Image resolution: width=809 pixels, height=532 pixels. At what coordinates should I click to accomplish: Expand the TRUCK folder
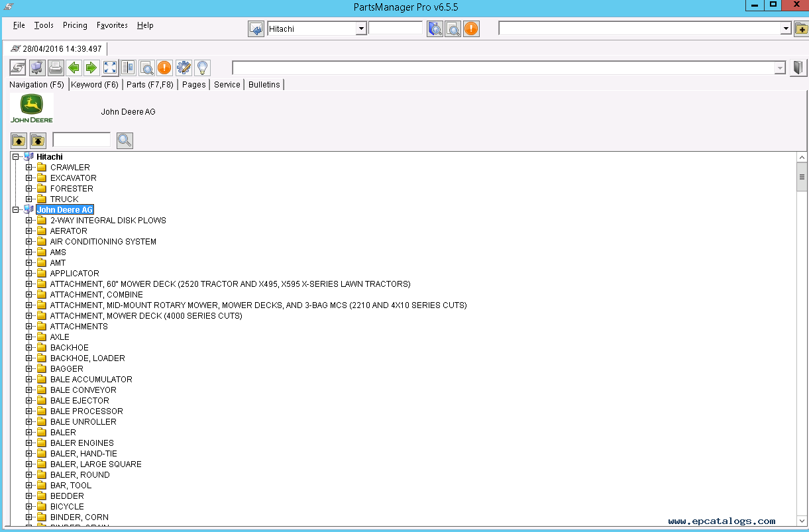click(29, 199)
